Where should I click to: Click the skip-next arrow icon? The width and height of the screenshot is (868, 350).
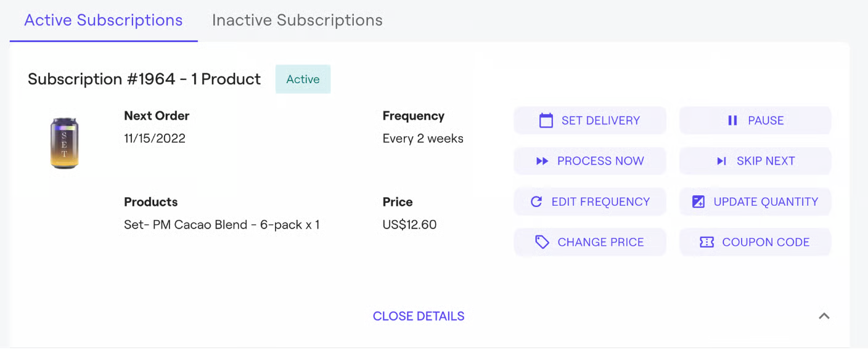click(x=721, y=161)
